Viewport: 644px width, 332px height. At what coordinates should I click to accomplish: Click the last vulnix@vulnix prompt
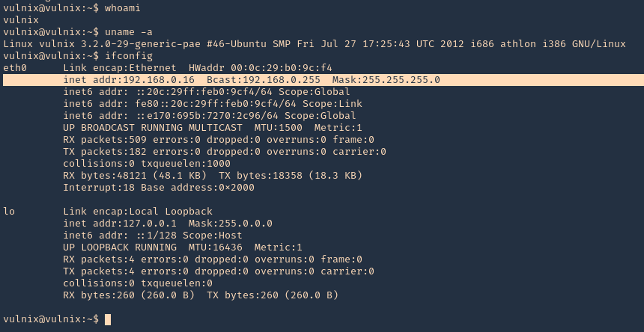click(51, 319)
